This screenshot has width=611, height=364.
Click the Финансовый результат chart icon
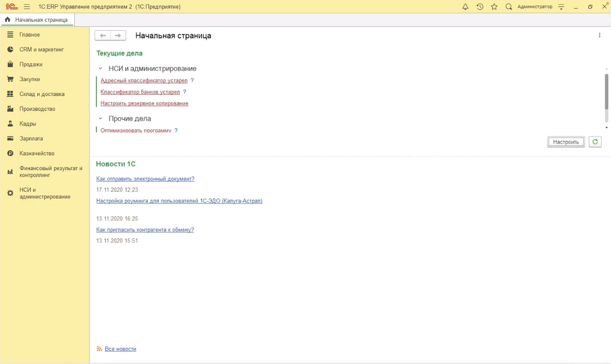[x=10, y=172]
